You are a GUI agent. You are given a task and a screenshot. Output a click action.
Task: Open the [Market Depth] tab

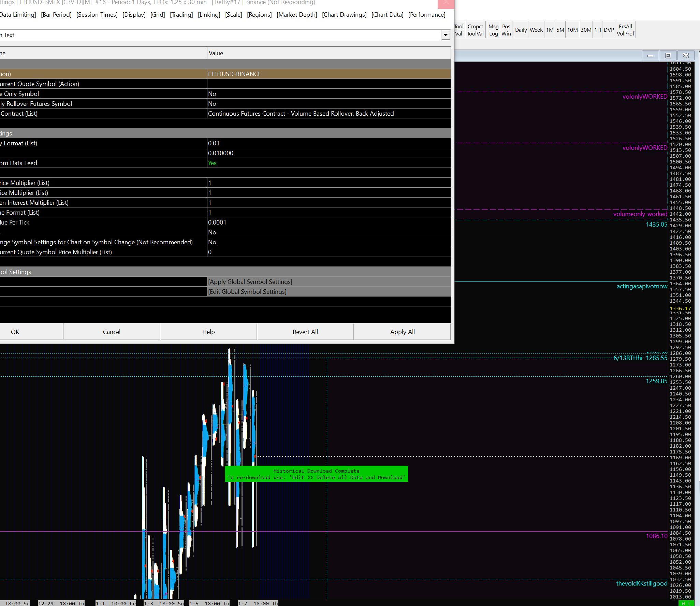point(296,15)
